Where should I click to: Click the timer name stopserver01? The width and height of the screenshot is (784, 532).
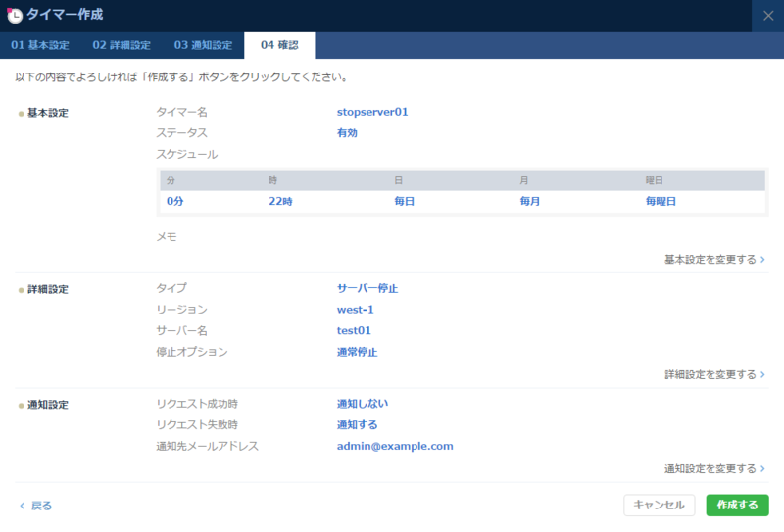372,112
